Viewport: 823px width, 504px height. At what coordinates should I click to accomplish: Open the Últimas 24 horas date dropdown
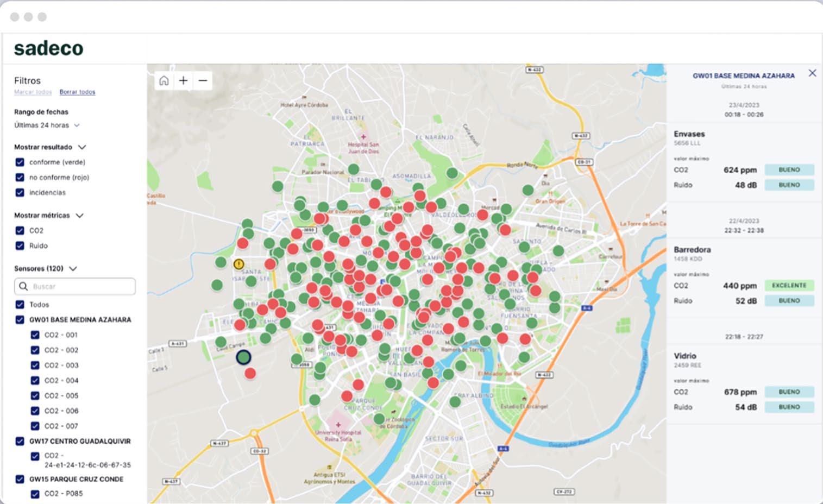point(47,125)
